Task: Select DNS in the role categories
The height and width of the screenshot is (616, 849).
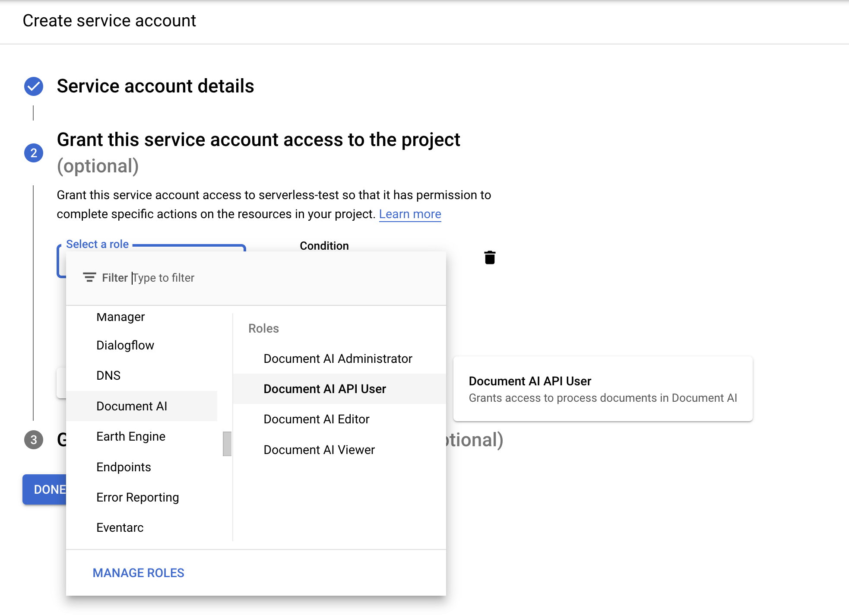Action: coord(108,375)
